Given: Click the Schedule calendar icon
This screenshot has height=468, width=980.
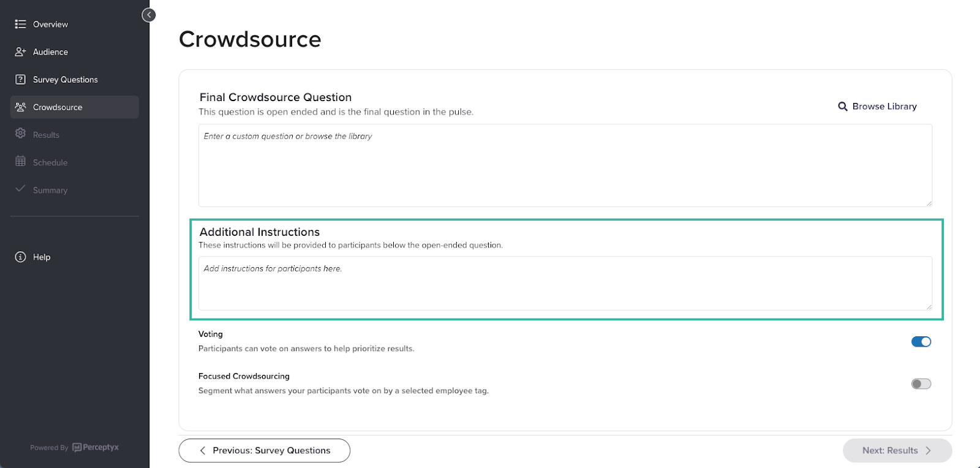Looking at the screenshot, I should [x=20, y=161].
